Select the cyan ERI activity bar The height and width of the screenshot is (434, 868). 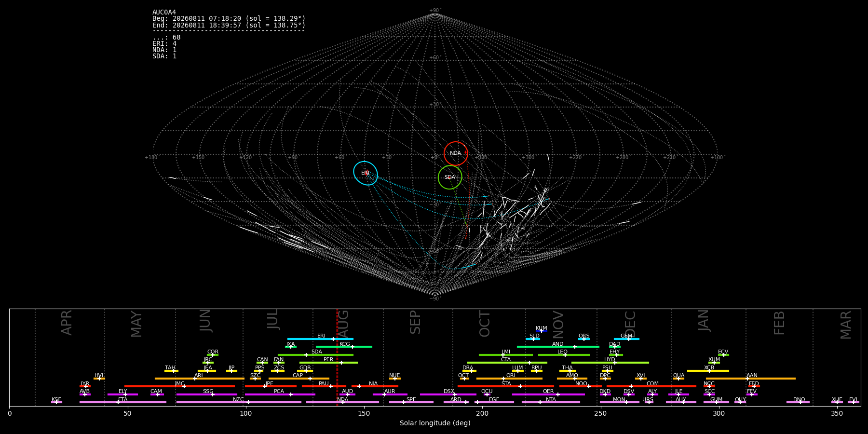320,339
